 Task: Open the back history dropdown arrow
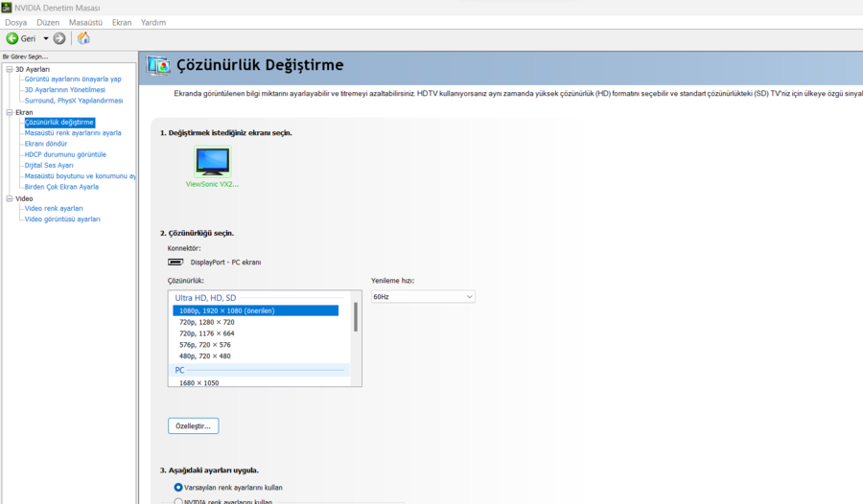(46, 38)
